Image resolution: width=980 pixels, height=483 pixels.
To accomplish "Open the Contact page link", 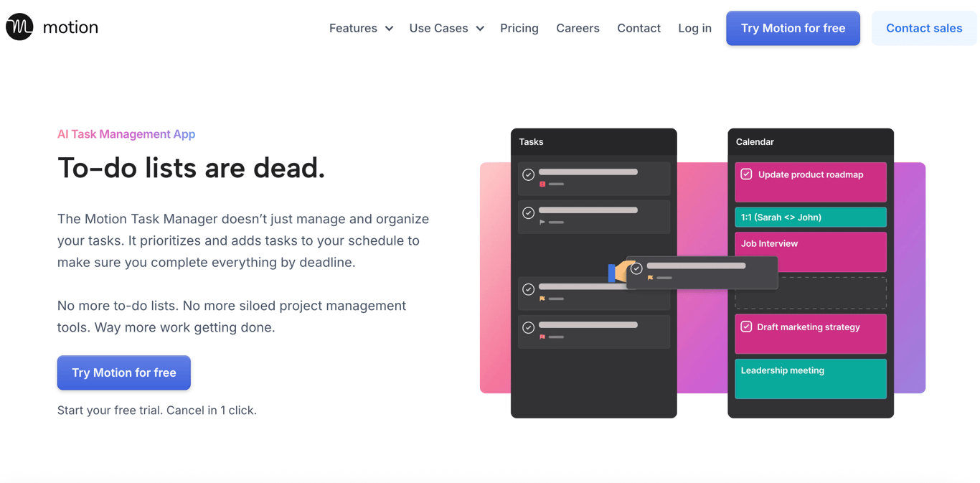I will 639,28.
